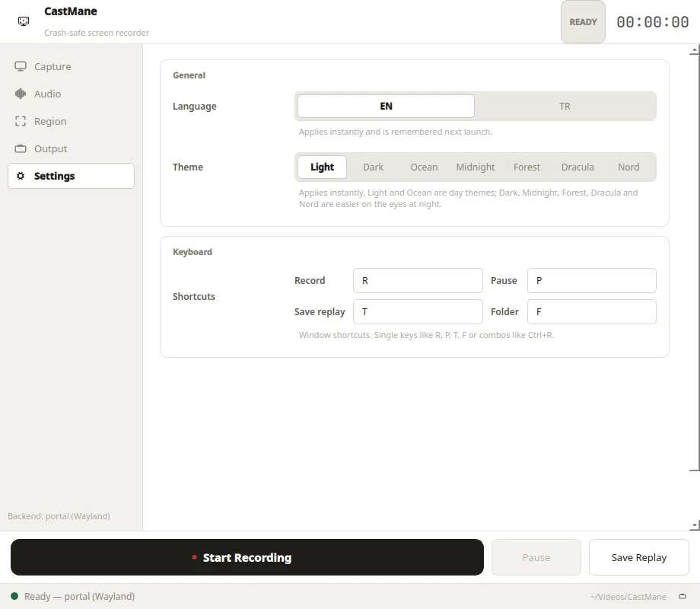Click 'Applies instantly and is remembered' hint
The width and height of the screenshot is (700, 609).
coord(396,132)
